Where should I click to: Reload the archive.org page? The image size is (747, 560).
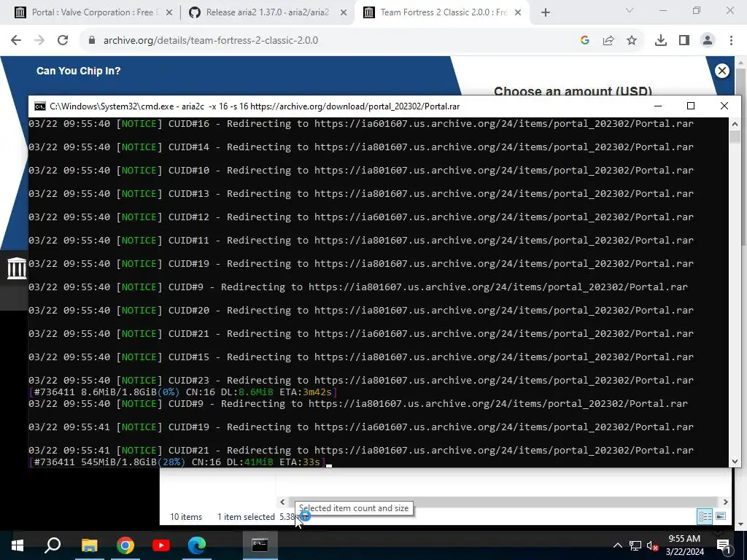tap(63, 41)
